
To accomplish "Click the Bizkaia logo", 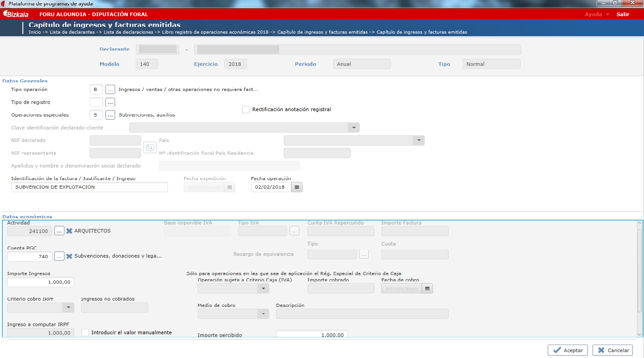I will point(17,14).
